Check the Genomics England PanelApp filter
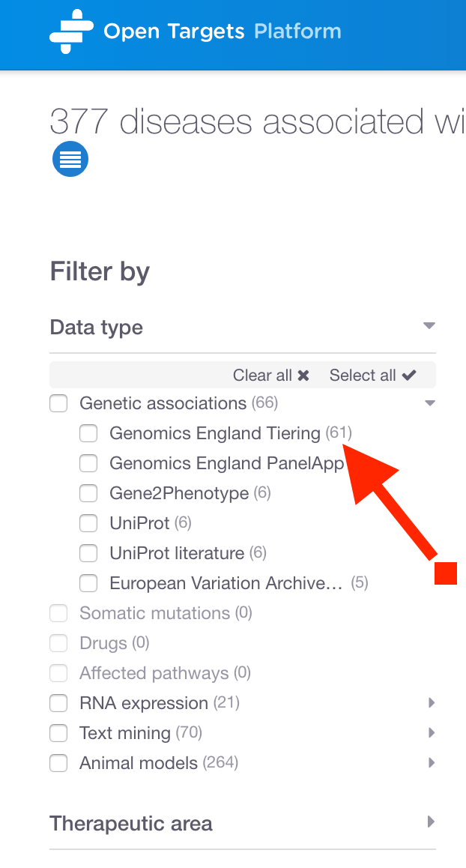This screenshot has width=466, height=868. point(88,463)
